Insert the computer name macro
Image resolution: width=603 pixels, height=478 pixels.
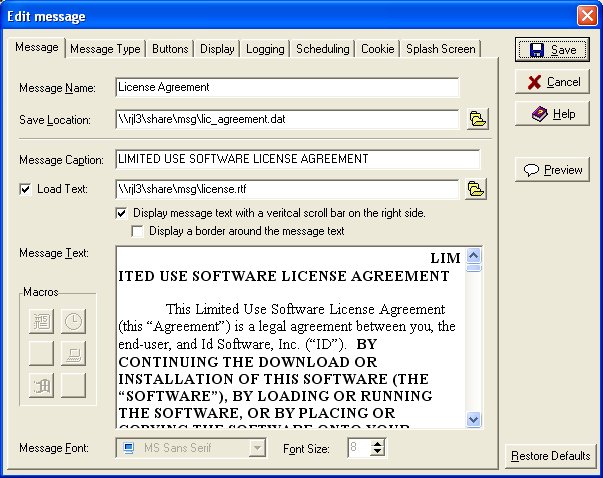pos(73,353)
